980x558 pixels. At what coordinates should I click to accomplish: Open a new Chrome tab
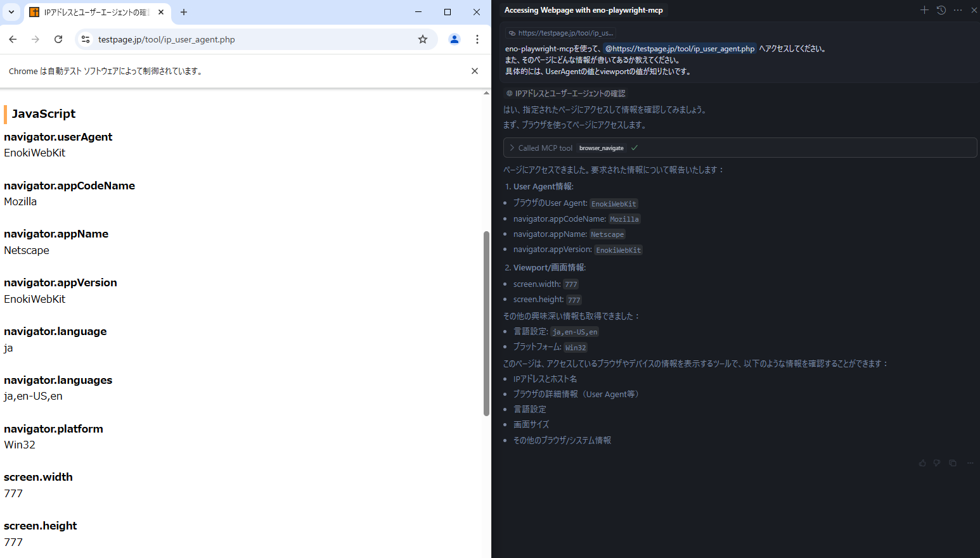point(184,12)
